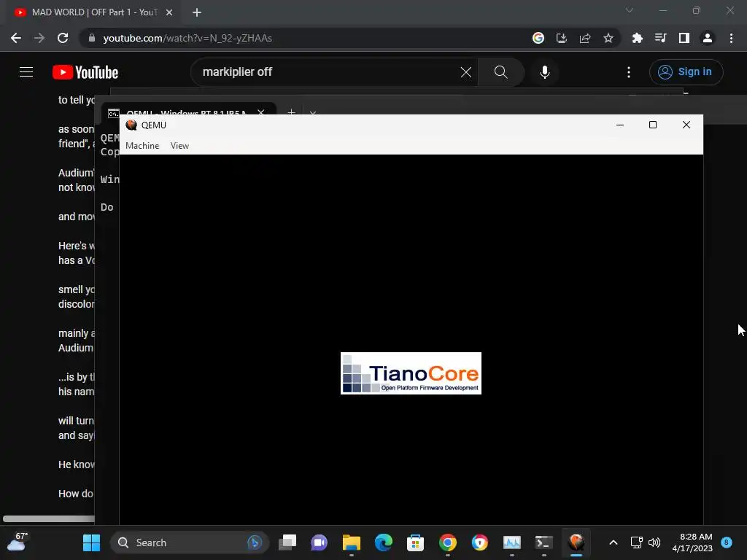Go back in Chrome
The height and width of the screenshot is (560, 747).
pyautogui.click(x=16, y=38)
